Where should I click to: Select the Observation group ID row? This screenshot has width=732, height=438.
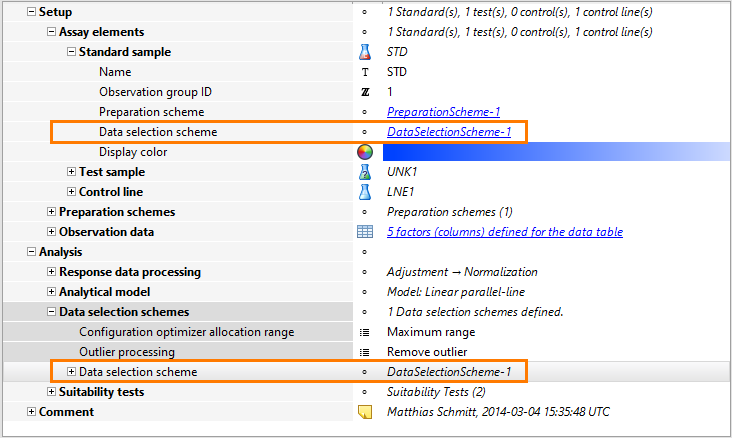pyautogui.click(x=155, y=92)
